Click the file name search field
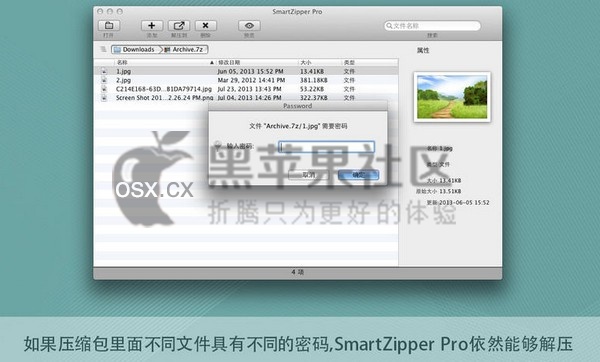The image size is (600, 362). point(432,26)
